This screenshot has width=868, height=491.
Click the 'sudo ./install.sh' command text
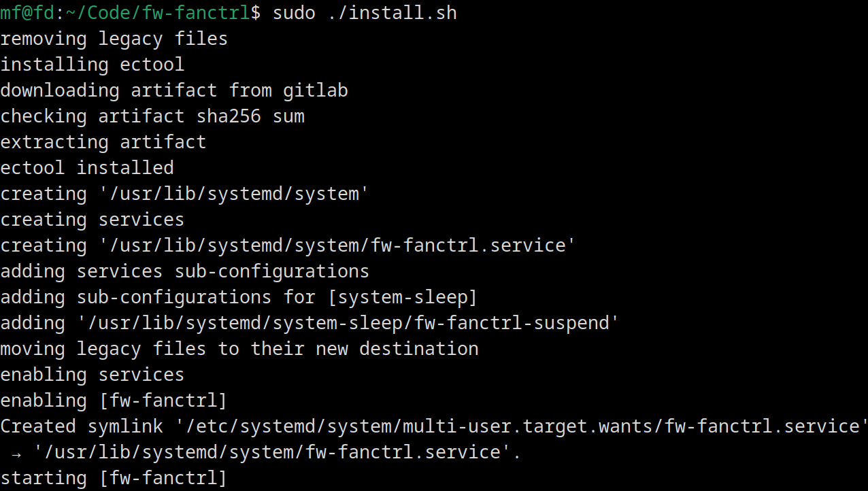coord(365,13)
